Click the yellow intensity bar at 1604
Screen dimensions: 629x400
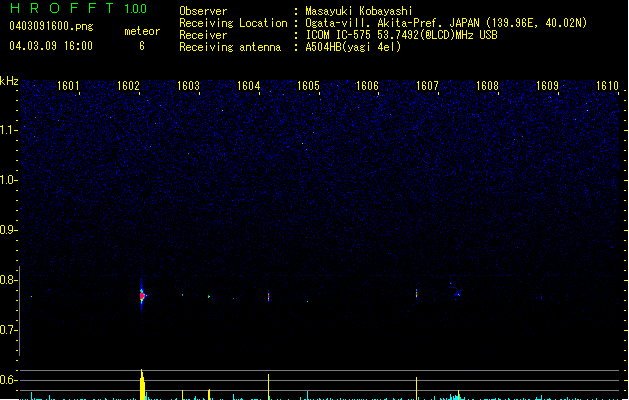tap(268, 387)
